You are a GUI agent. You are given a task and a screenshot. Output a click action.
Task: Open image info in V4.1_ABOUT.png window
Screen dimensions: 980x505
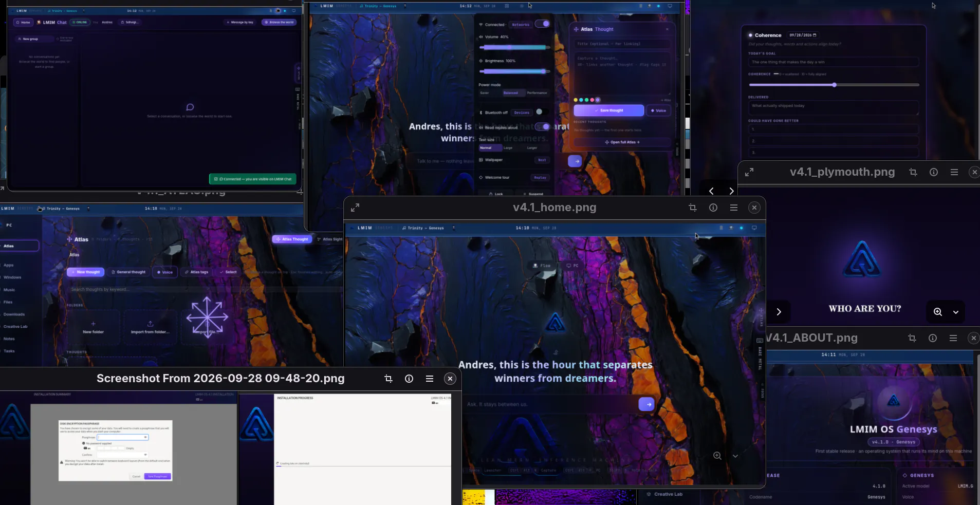pos(933,338)
